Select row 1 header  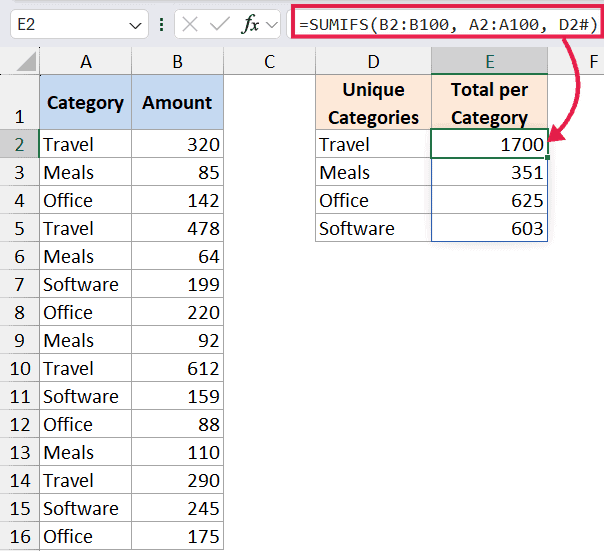tap(19, 102)
